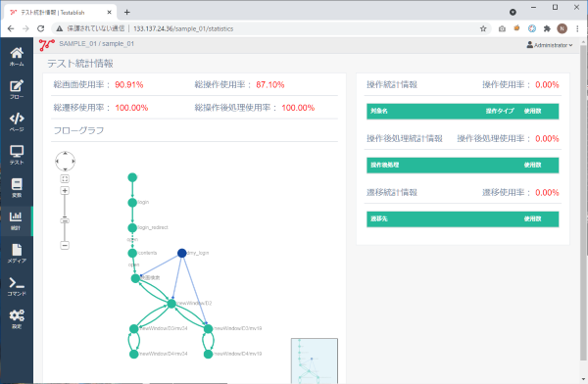The height and width of the screenshot is (384, 588).
Task: Reload the page with browser refresh icon
Action: pyautogui.click(x=41, y=28)
